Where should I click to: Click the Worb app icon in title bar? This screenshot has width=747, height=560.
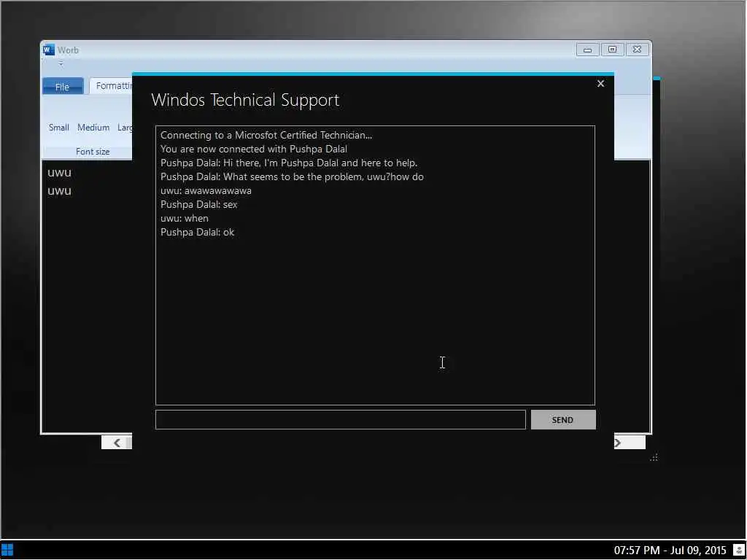(49, 50)
